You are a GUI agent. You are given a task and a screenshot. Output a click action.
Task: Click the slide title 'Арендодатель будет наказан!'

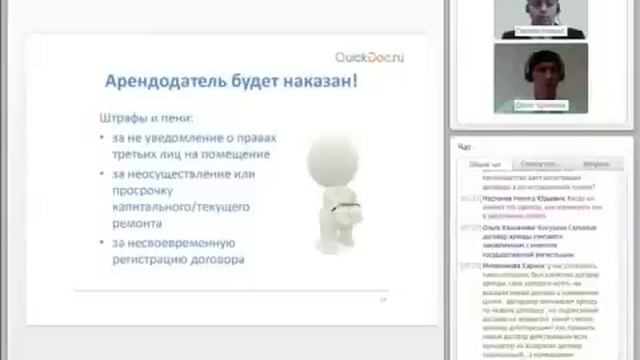[231, 81]
